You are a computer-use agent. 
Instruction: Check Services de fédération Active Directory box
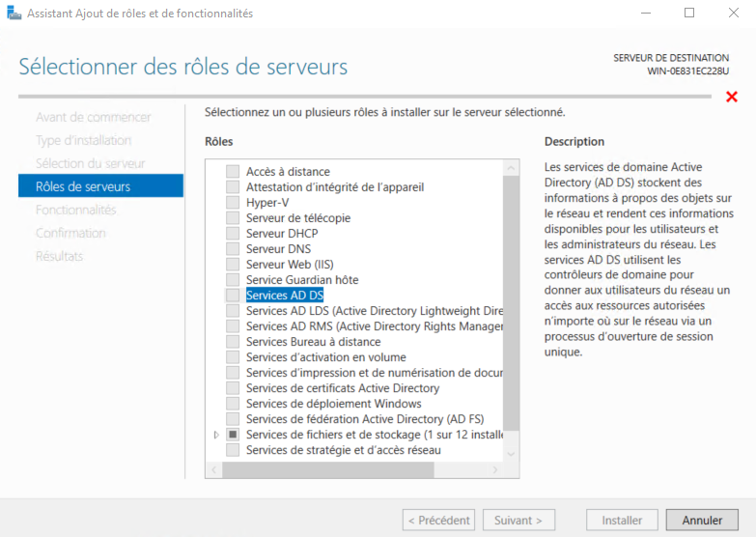tap(233, 419)
